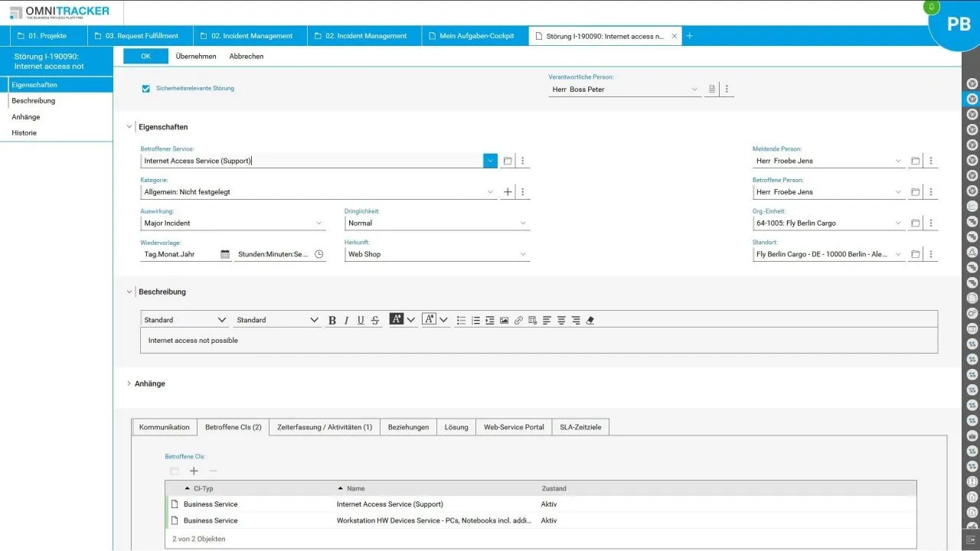Image resolution: width=980 pixels, height=551 pixels.
Task: Open the Verantwortliche Person dropdown
Action: click(694, 90)
